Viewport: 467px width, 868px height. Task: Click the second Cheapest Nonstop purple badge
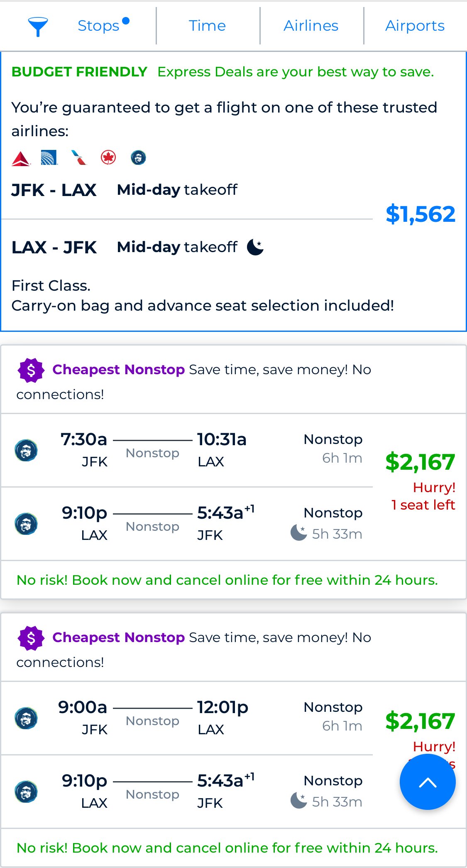tap(31, 638)
